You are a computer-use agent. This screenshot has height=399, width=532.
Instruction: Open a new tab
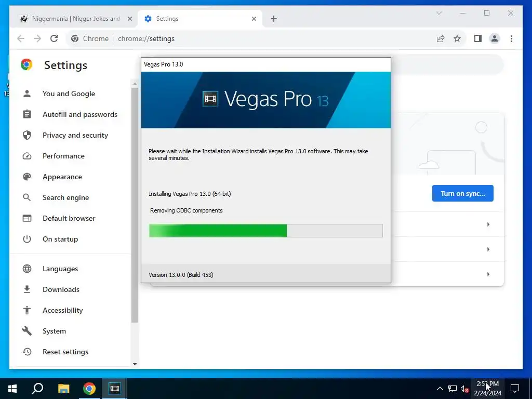tap(274, 19)
